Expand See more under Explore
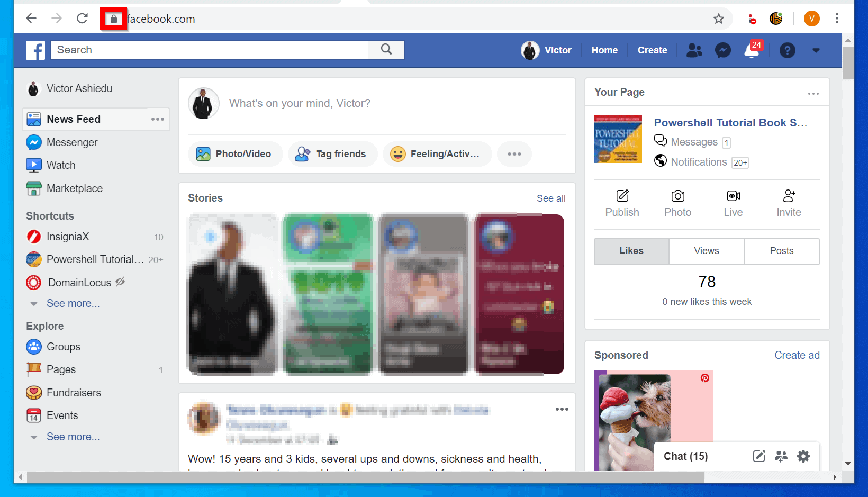 [x=73, y=437]
